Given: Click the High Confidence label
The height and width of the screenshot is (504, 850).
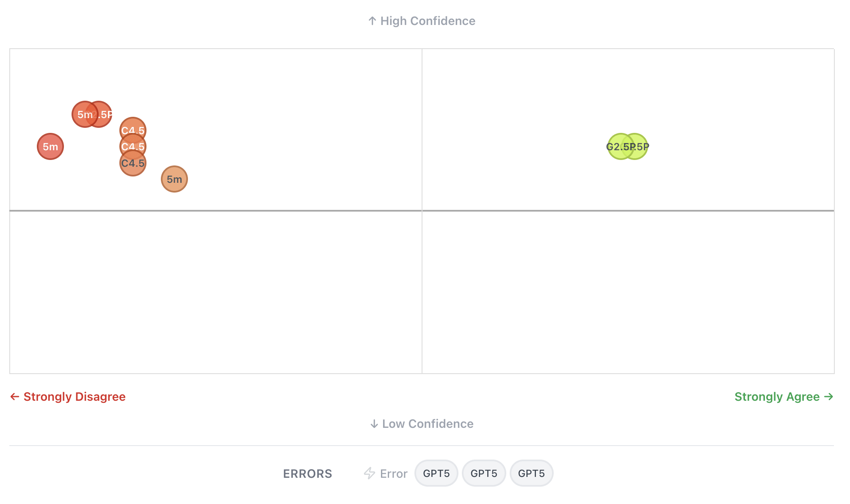Looking at the screenshot, I should (428, 21).
